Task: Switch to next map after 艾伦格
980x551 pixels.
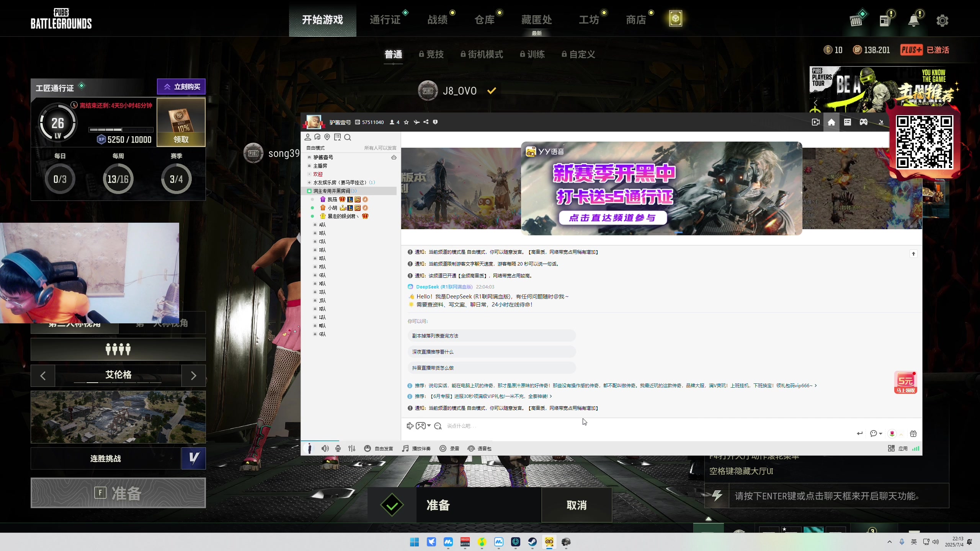Action: point(194,376)
